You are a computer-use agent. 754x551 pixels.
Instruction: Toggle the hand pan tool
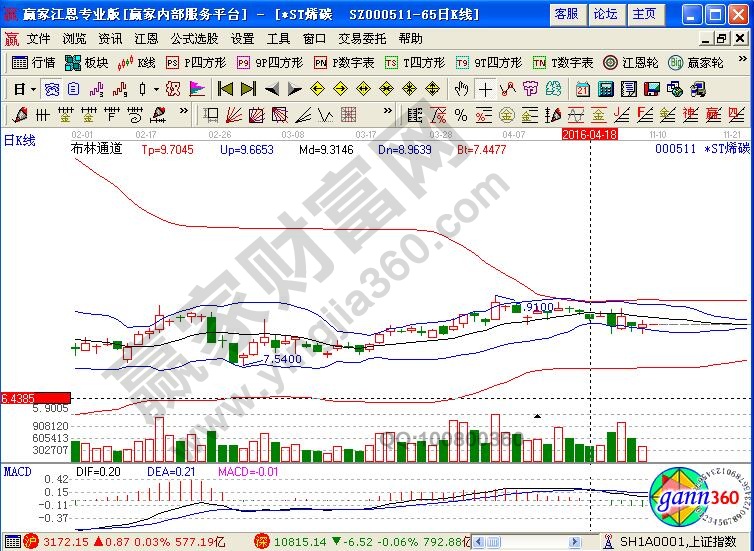point(461,88)
